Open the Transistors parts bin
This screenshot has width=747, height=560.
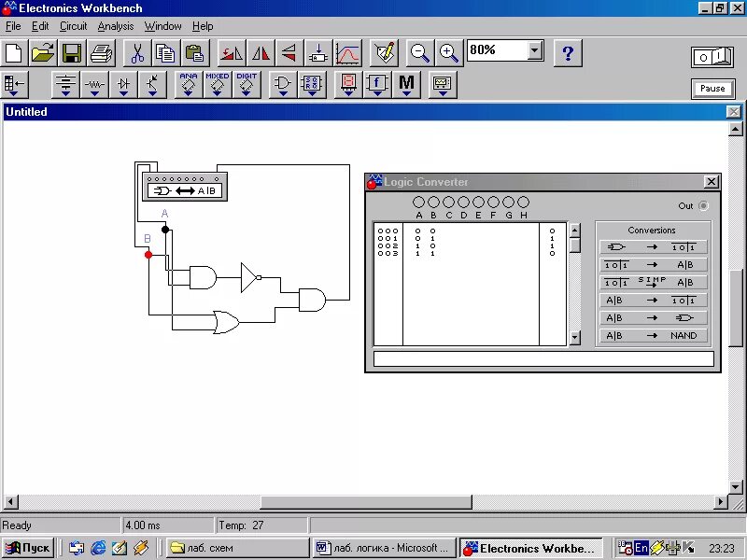point(152,85)
